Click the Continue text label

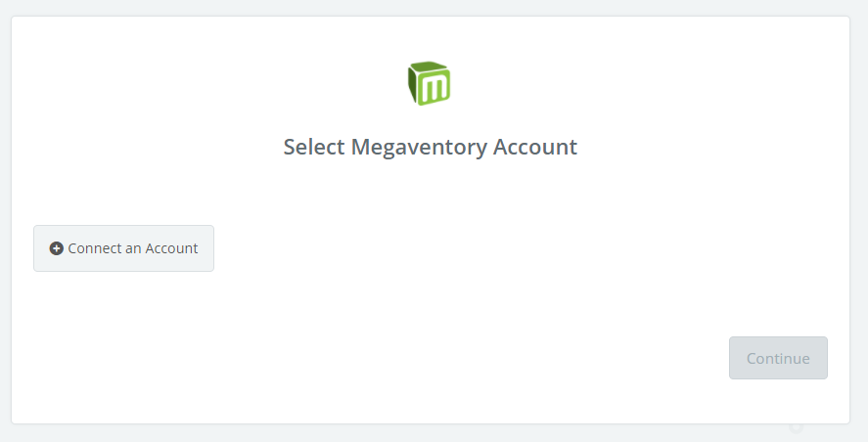(778, 359)
